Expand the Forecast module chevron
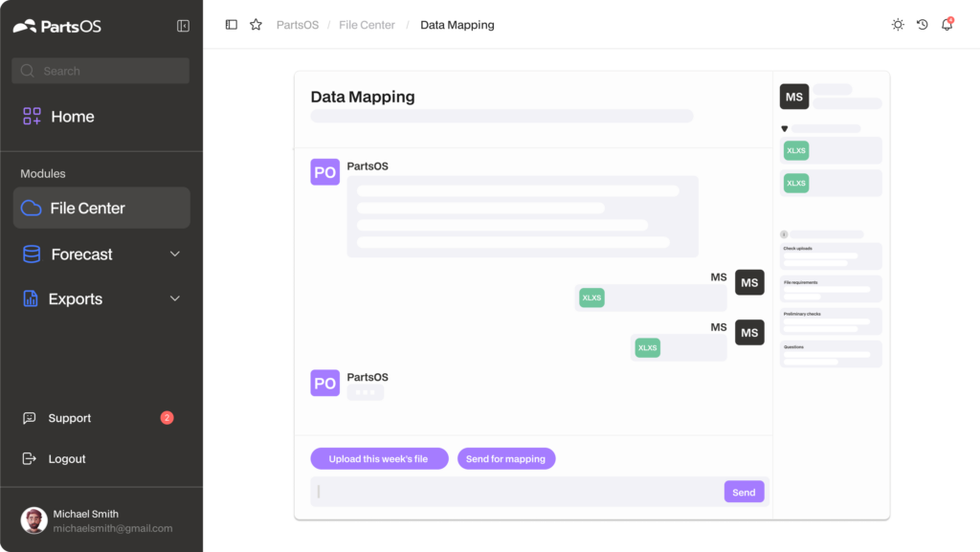This screenshot has width=980, height=552. (x=175, y=254)
